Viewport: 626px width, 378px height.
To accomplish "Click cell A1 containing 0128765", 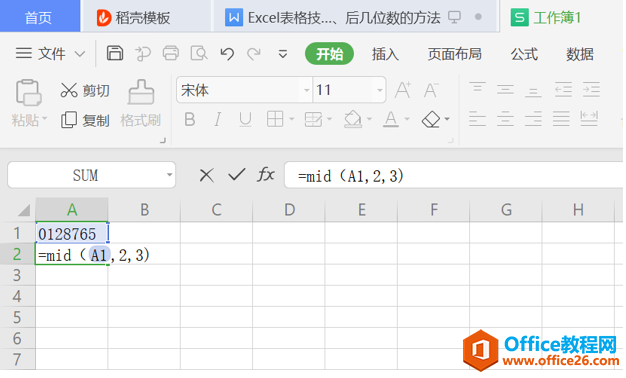I will click(x=71, y=233).
